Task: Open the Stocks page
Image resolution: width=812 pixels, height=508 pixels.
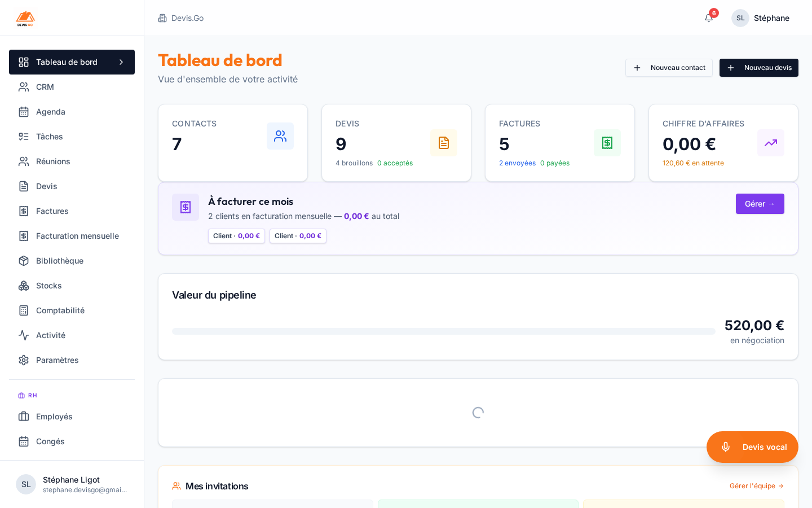Action: tap(72, 286)
